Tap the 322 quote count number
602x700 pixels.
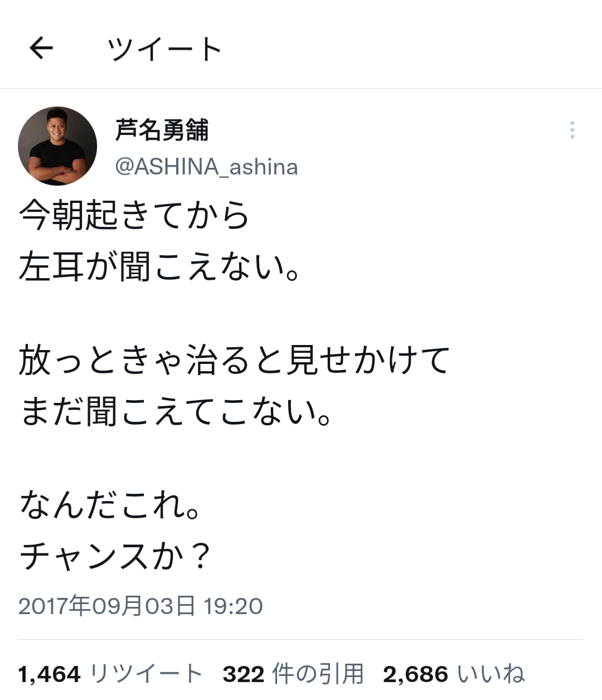[244, 674]
